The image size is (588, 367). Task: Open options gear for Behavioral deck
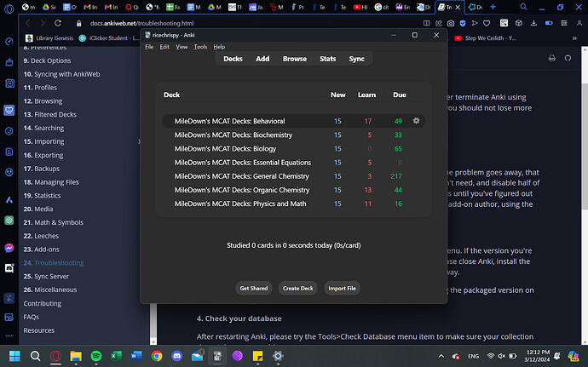click(416, 121)
